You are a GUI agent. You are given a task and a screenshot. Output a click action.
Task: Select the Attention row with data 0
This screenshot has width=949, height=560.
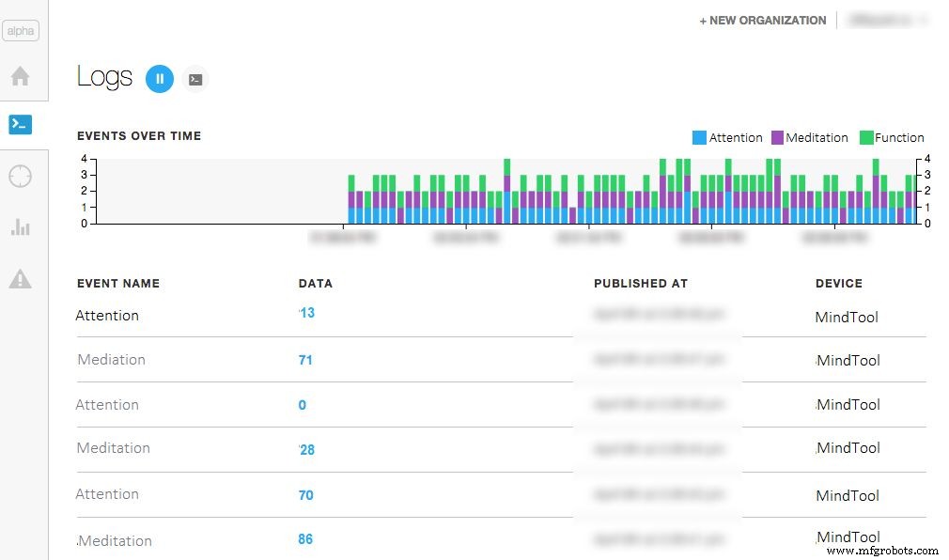pos(107,405)
